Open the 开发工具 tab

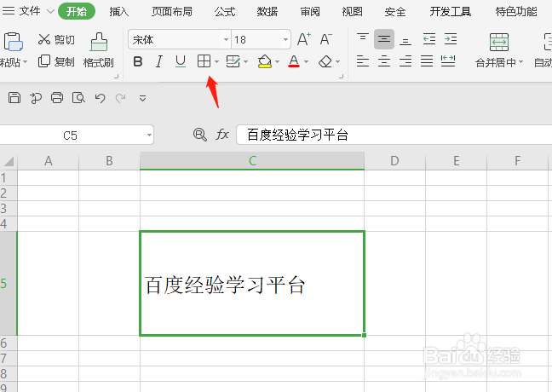tap(451, 12)
